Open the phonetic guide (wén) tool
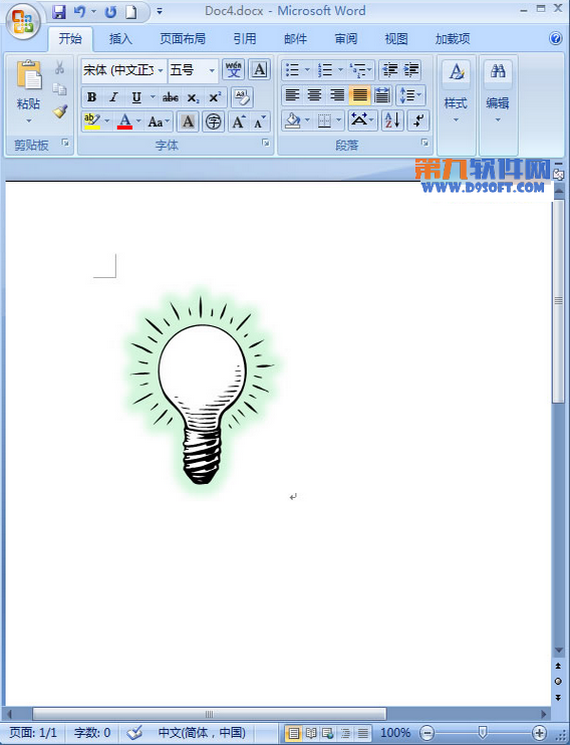Viewport: 570px width, 745px height. point(233,70)
